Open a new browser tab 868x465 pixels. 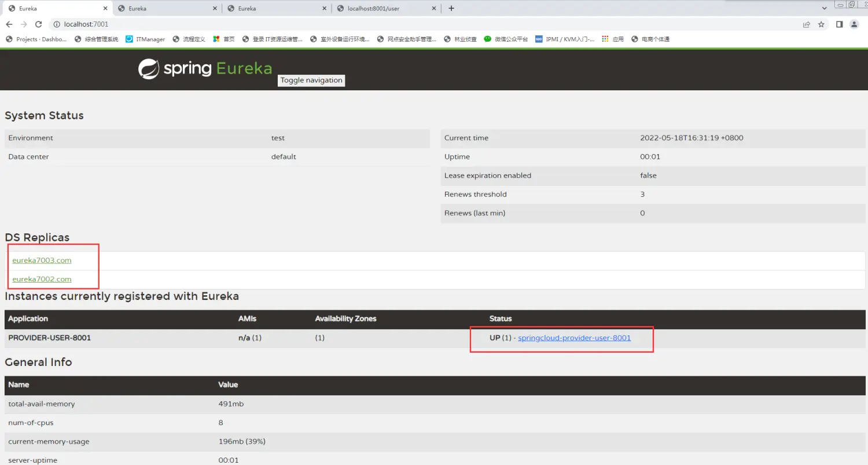[451, 8]
